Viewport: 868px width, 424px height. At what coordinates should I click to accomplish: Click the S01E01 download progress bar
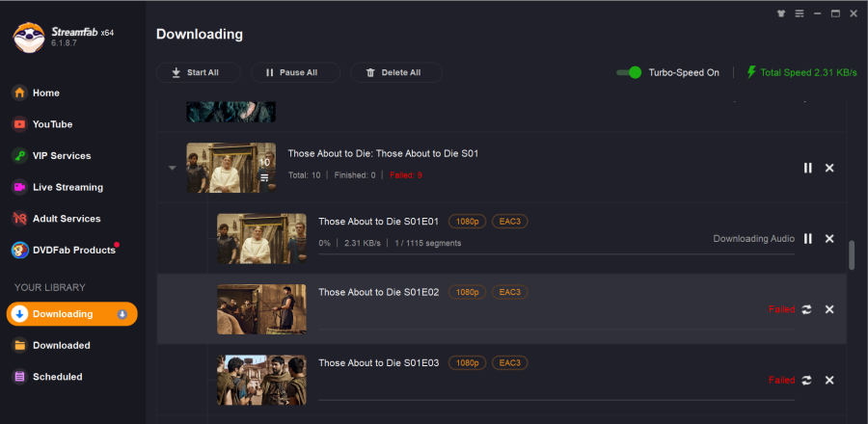click(556, 254)
